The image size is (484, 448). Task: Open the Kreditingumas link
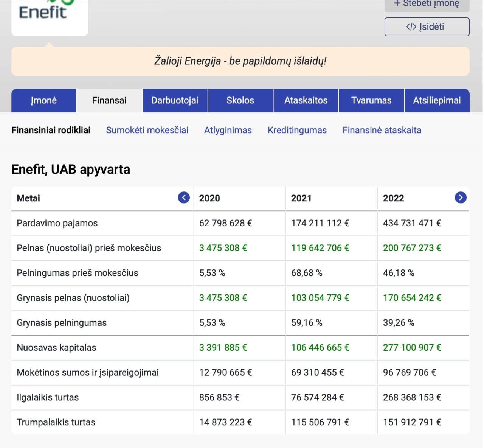coord(297,130)
